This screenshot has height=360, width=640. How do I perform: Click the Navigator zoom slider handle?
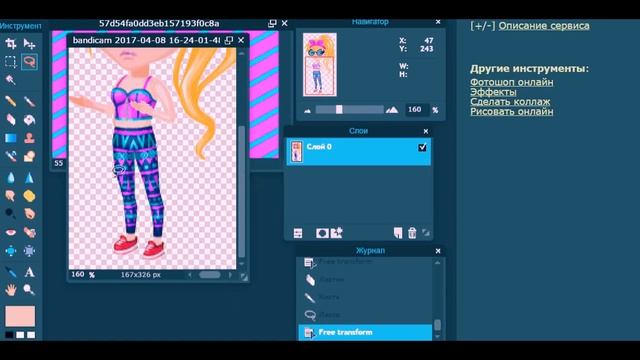click(x=339, y=109)
